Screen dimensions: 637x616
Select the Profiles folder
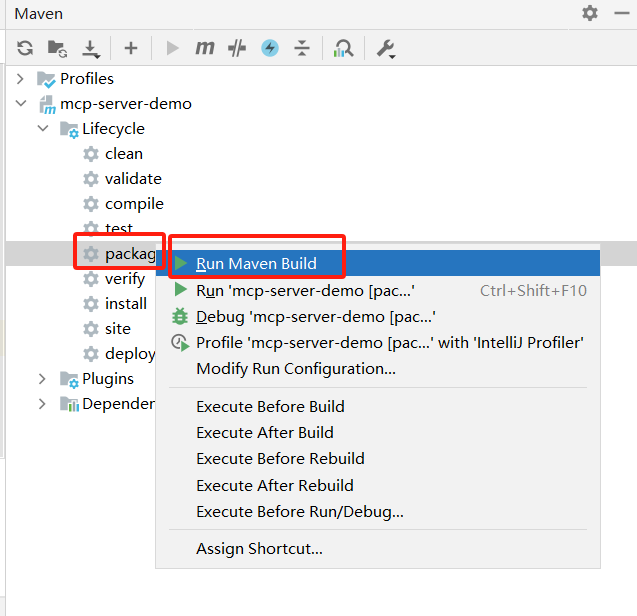pos(87,78)
